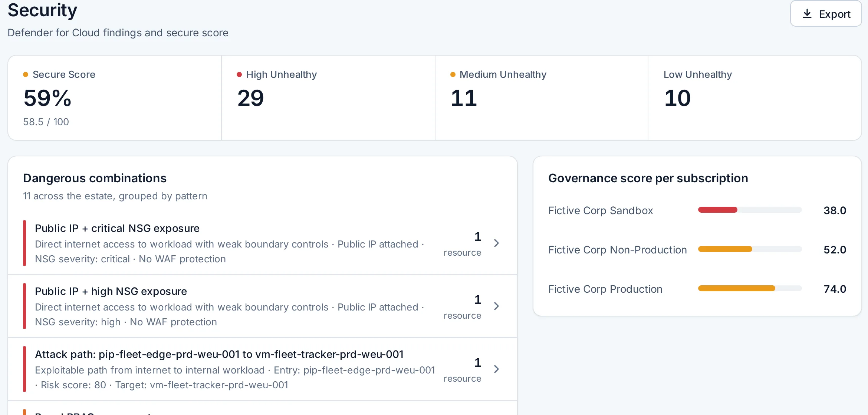Click the 58.5 / 100 score detail
868x415 pixels.
pos(46,122)
